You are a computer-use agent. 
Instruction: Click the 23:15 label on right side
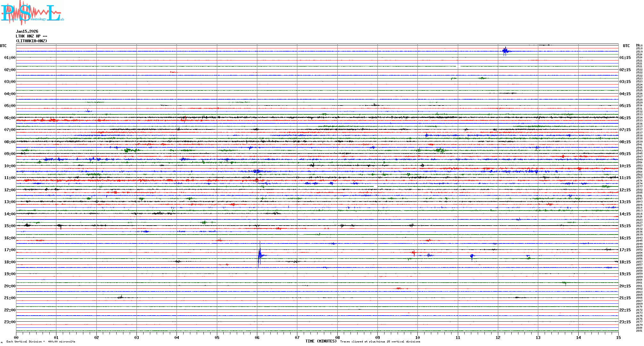click(x=625, y=322)
